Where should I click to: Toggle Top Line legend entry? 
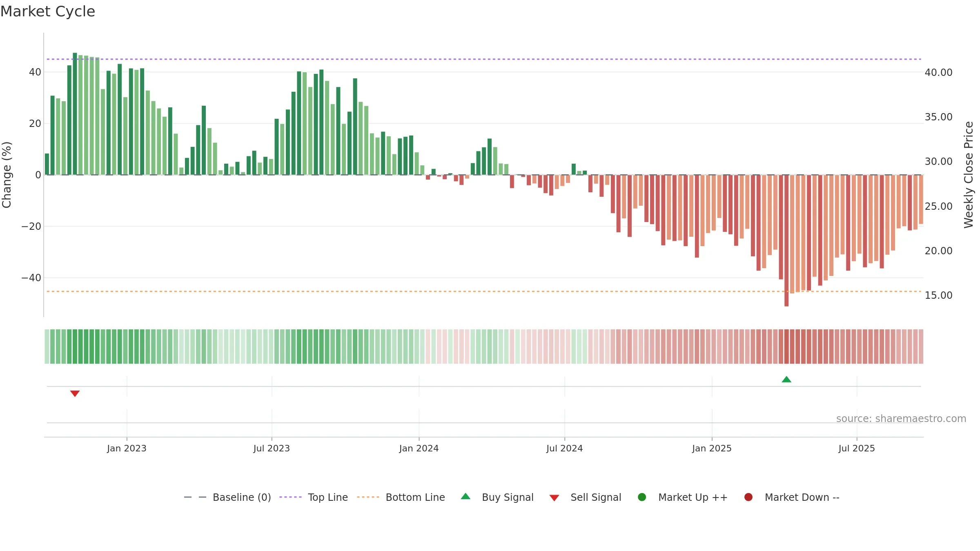pyautogui.click(x=314, y=497)
